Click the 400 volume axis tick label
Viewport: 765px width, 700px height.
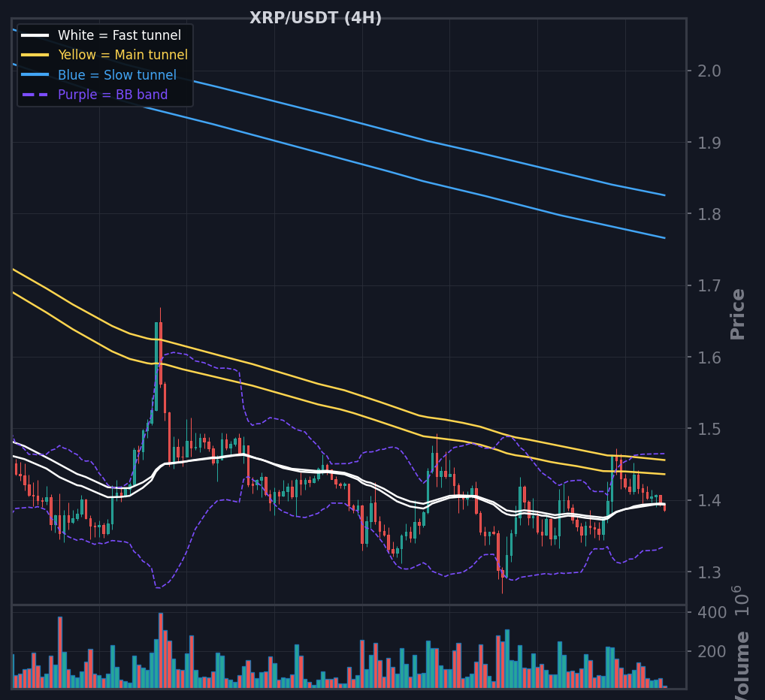point(712,612)
